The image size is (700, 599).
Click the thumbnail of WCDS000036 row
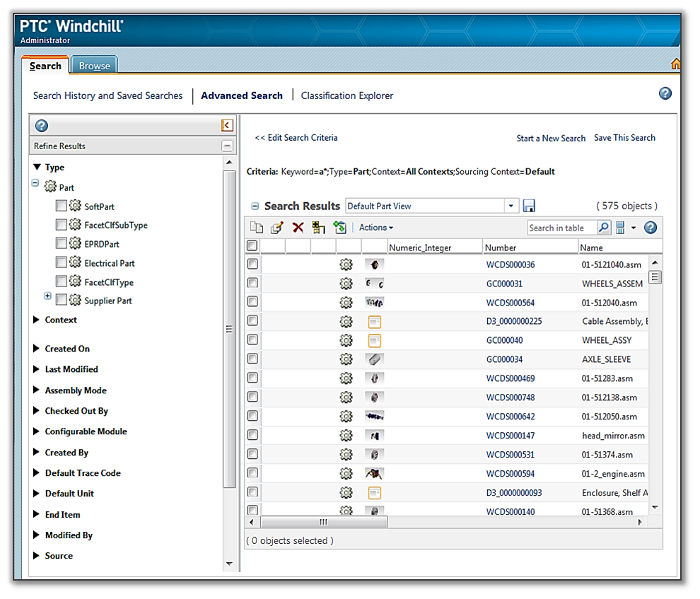pos(374,264)
